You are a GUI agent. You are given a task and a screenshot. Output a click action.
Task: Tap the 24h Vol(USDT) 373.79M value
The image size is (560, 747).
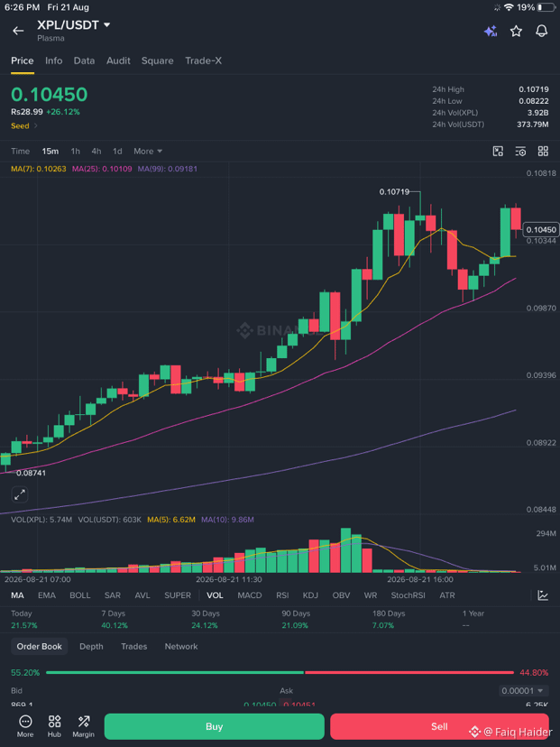pyautogui.click(x=533, y=124)
